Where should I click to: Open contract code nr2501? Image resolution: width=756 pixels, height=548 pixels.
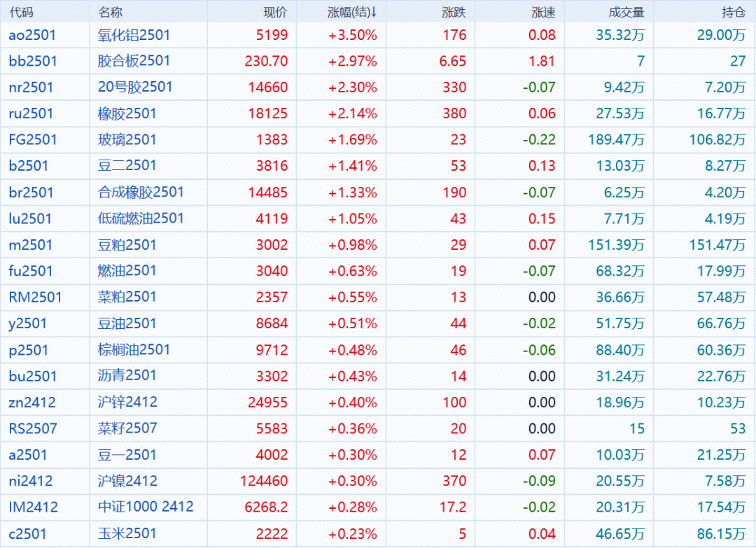click(x=31, y=87)
